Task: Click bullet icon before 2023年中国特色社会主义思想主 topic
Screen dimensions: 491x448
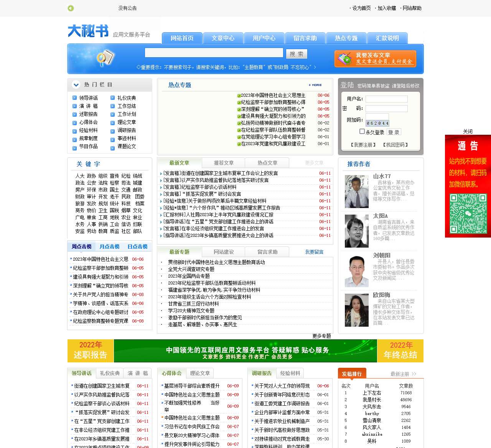Action: point(239,96)
